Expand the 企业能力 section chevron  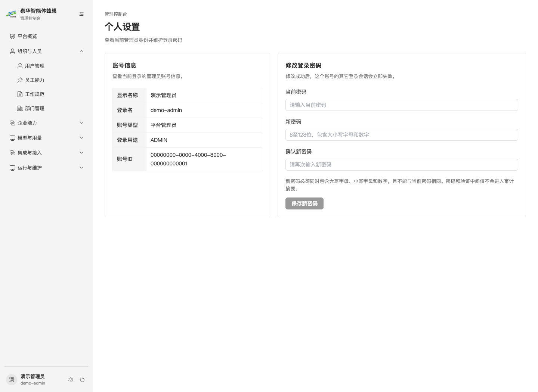[81, 123]
